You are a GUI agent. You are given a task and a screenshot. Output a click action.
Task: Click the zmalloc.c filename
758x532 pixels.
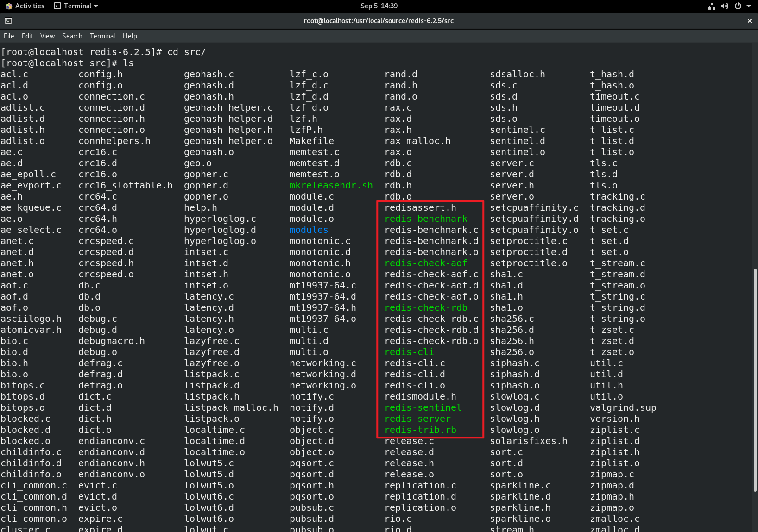(615, 519)
